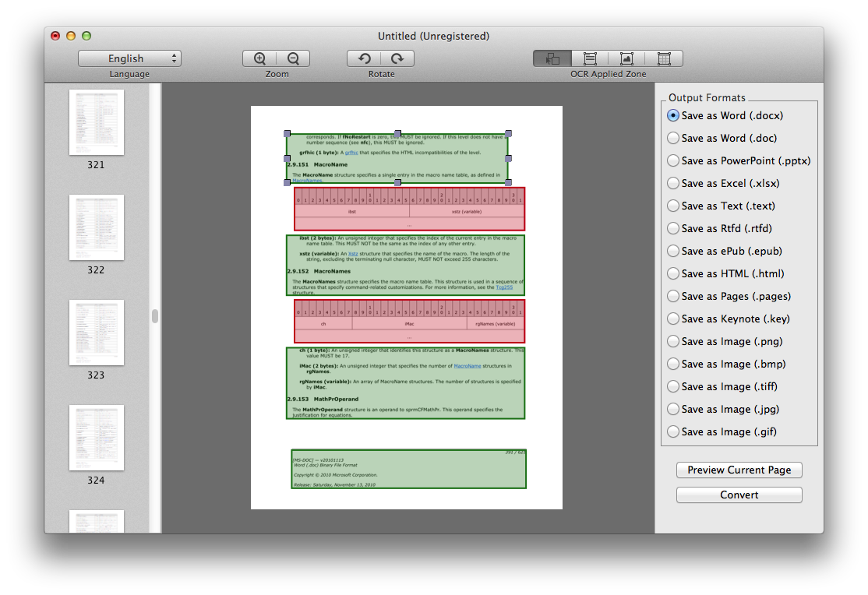Open page 322 thumbnail
Viewport: 868px width, 595px height.
point(97,227)
